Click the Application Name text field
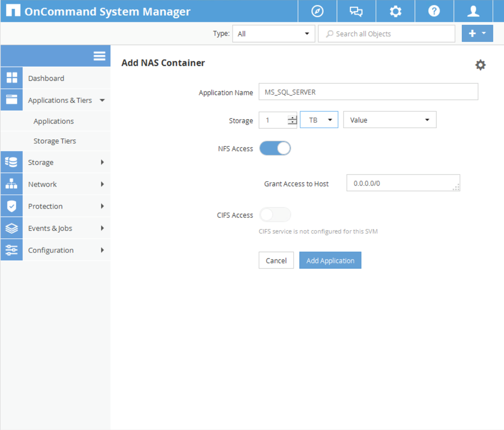Image resolution: width=504 pixels, height=430 pixels. pyautogui.click(x=368, y=92)
